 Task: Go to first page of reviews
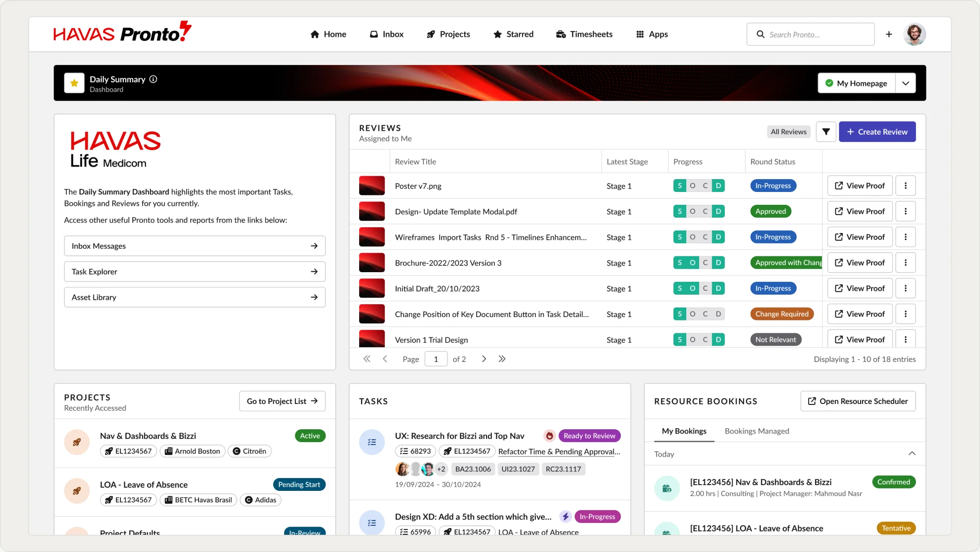click(x=367, y=359)
